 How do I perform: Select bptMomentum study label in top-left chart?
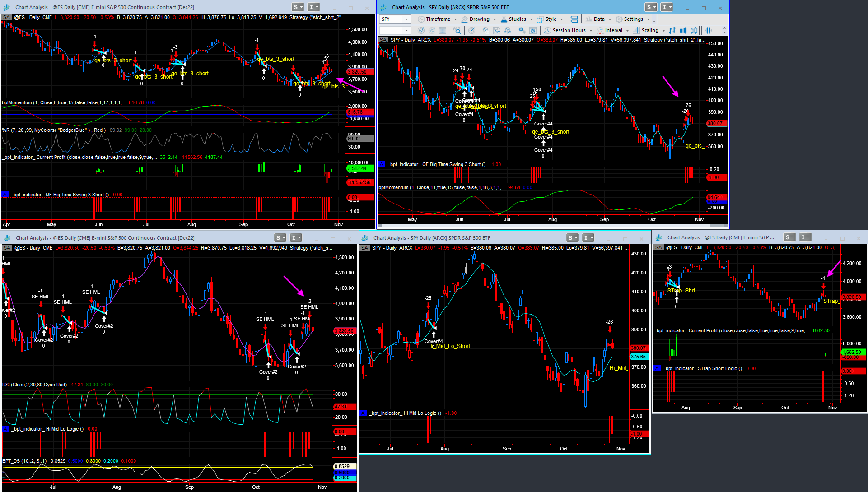tap(64, 102)
